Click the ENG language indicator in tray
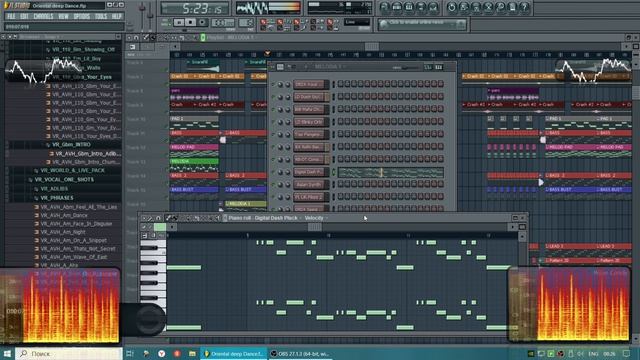Viewport: 640px width, 360px height. pyautogui.click(x=593, y=353)
